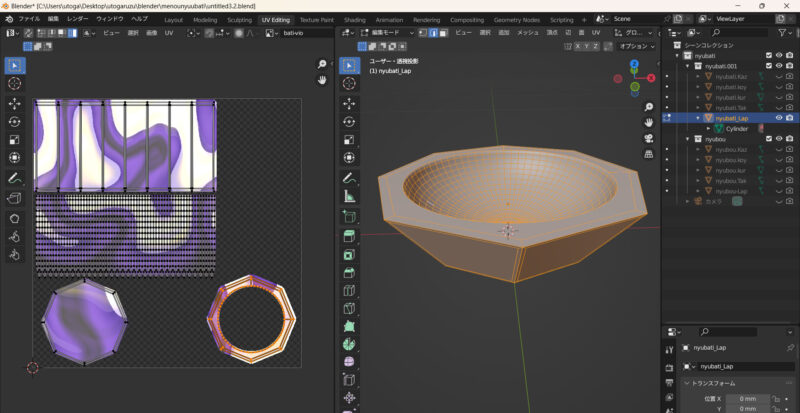Toggle nyubou collection exclude checkbox
The width and height of the screenshot is (800, 413).
(x=769, y=139)
